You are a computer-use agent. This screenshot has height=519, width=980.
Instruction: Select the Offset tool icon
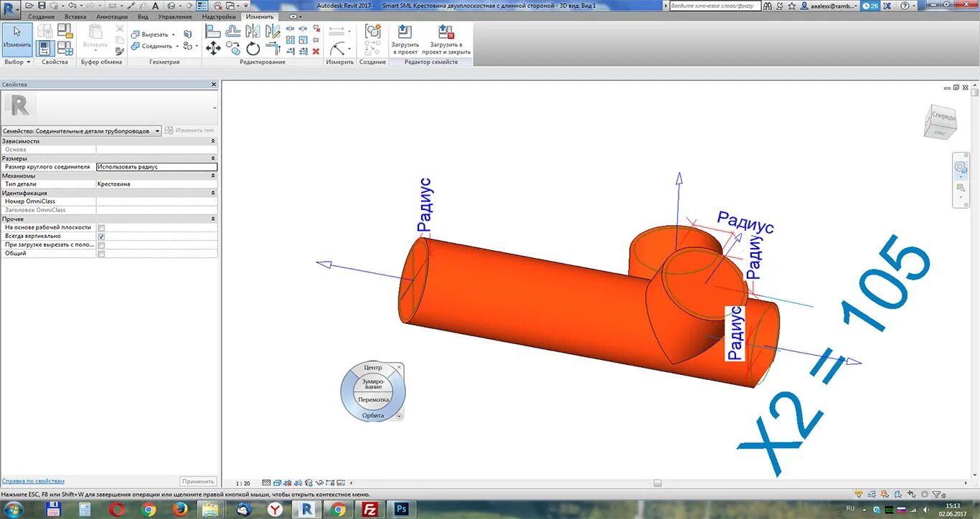[x=233, y=32]
